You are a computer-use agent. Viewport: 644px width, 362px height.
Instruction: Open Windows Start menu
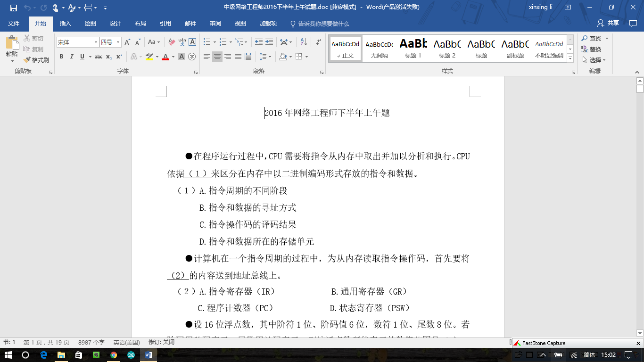tap(9, 355)
